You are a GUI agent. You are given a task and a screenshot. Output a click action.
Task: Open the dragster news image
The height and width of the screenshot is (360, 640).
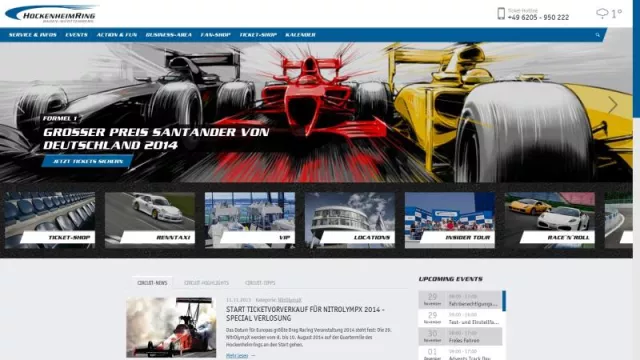click(171, 327)
